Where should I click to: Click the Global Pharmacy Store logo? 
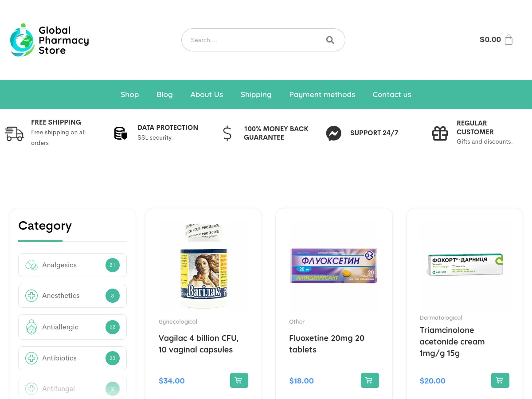point(49,39)
